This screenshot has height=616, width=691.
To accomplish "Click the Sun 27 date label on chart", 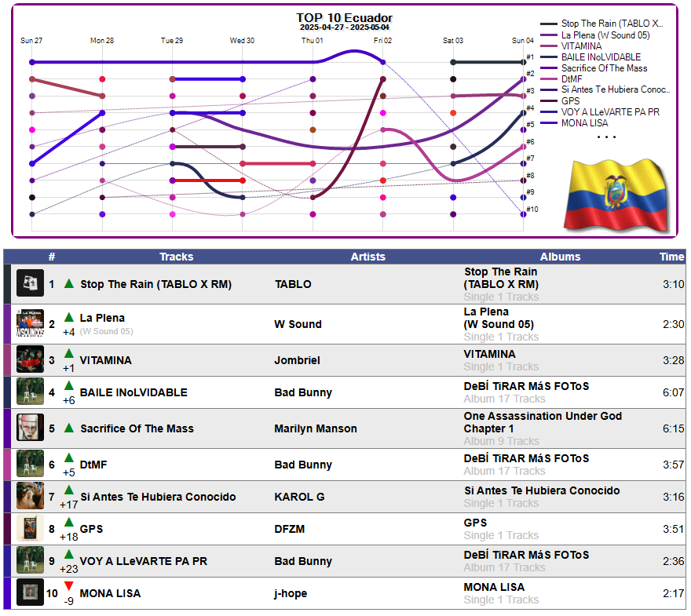I will click(31, 41).
